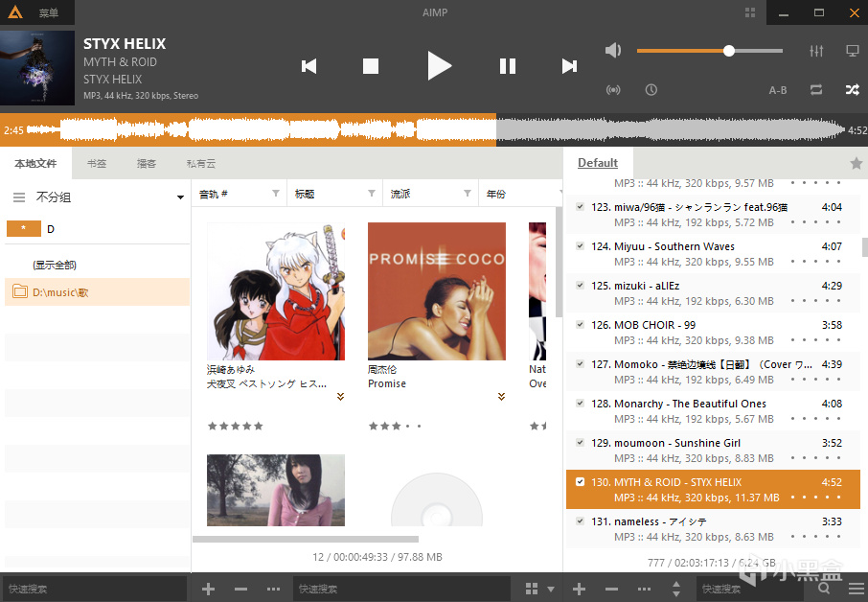The image size is (868, 602).
Task: Open filter for 标题 column
Action: coord(372,194)
